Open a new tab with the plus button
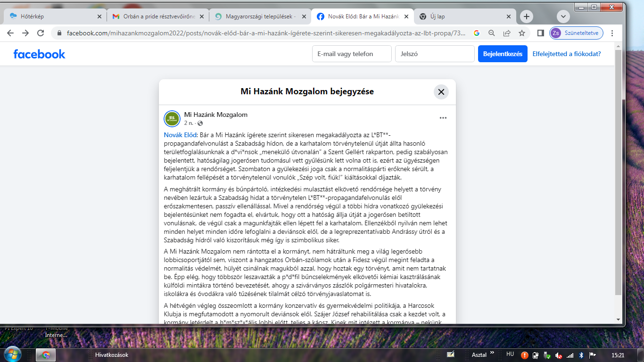Viewport: 644px width, 362px height. (527, 16)
